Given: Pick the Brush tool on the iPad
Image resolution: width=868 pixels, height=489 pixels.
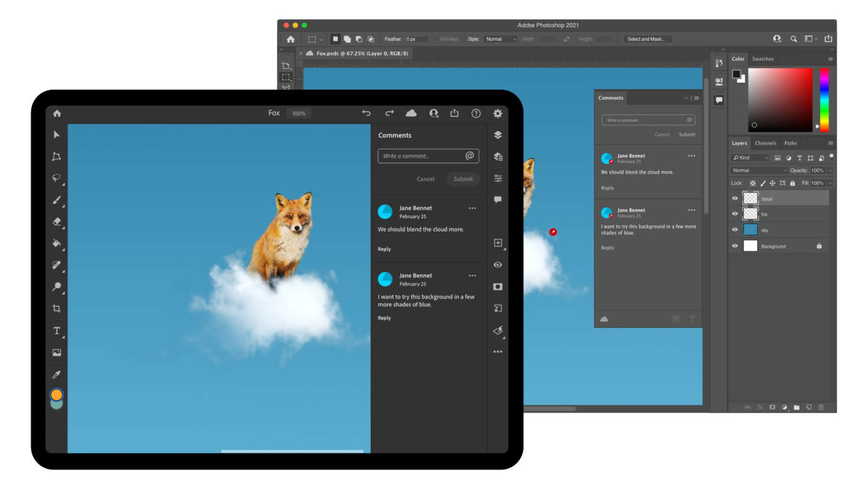Looking at the screenshot, I should point(56,200).
